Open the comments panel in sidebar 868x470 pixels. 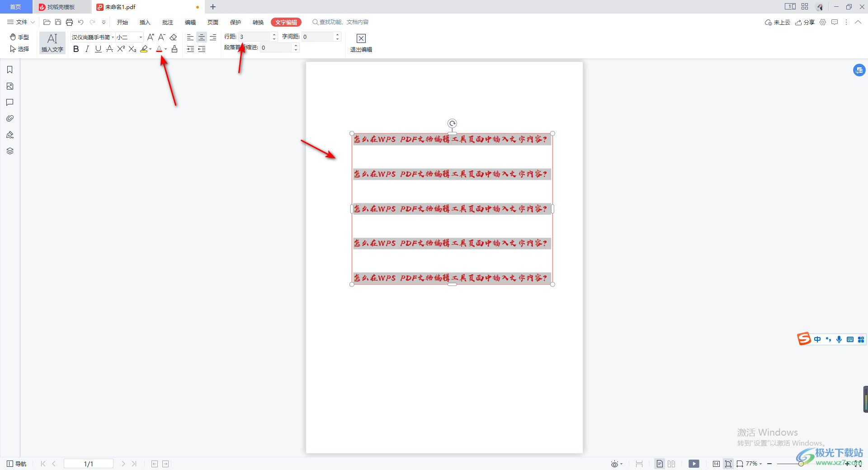(10, 102)
